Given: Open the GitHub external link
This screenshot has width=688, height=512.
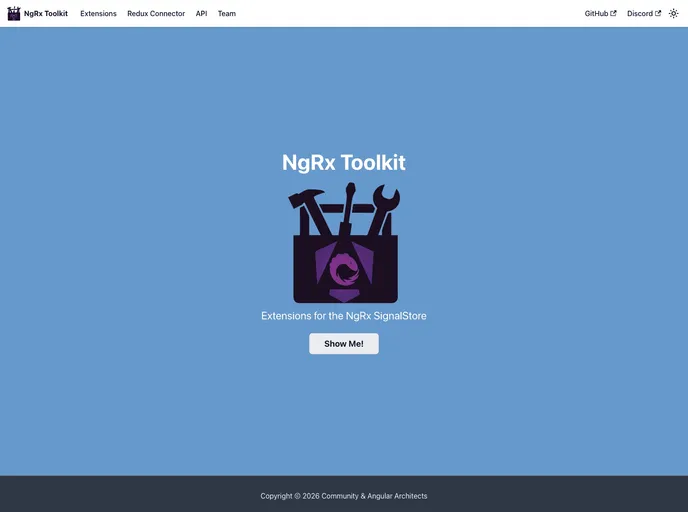Looking at the screenshot, I should click(x=600, y=14).
